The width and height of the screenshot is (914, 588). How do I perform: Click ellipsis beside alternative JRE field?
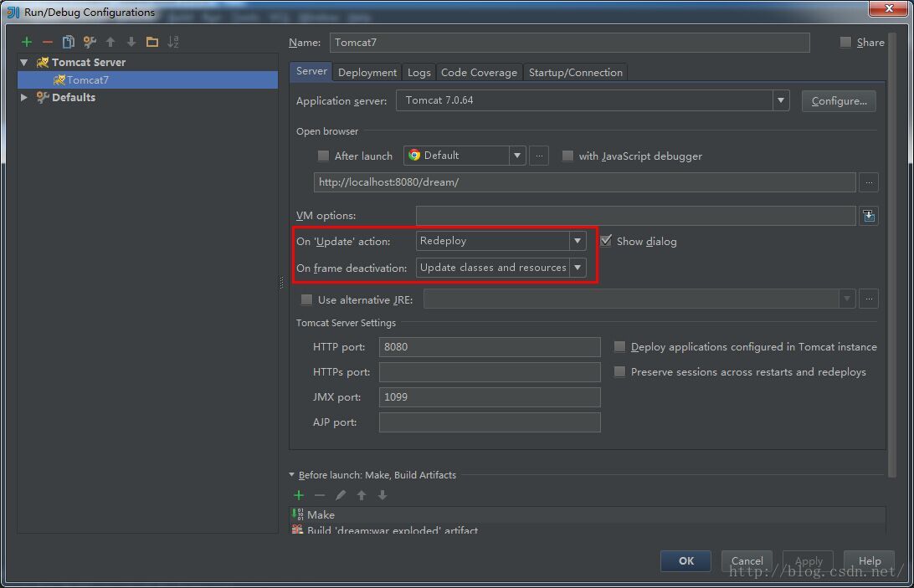pyautogui.click(x=869, y=299)
